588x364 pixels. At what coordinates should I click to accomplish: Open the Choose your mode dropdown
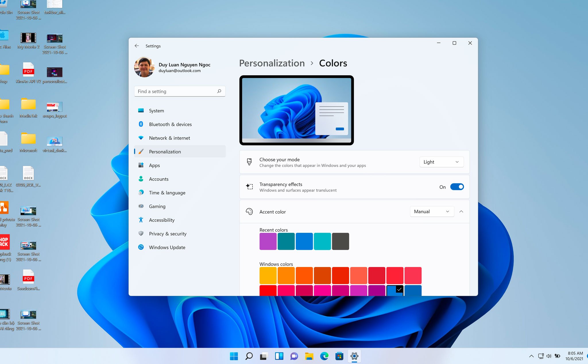pyautogui.click(x=441, y=162)
